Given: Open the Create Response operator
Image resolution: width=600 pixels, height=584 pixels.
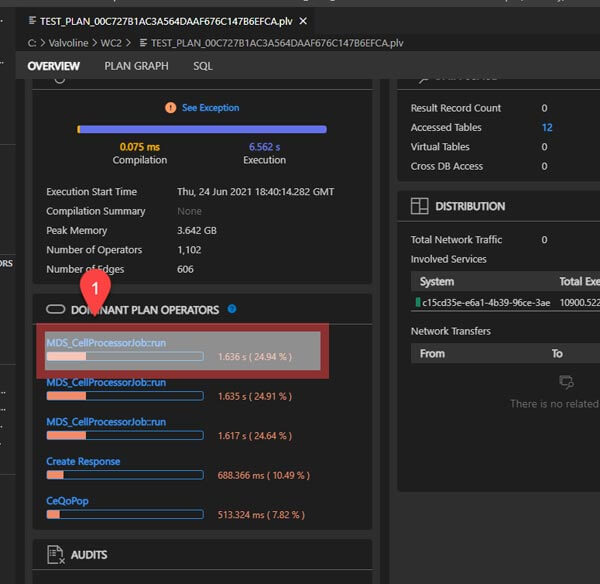Looking at the screenshot, I should click(83, 461).
